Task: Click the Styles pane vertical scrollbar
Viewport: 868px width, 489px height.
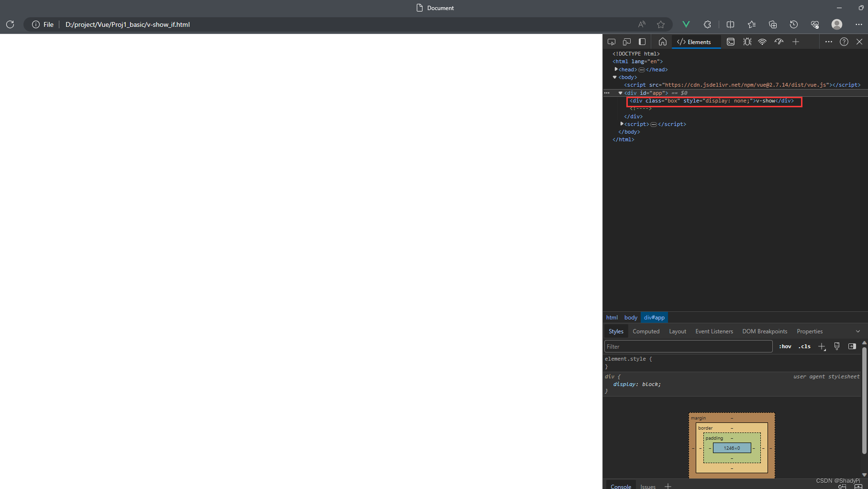Action: pyautogui.click(x=864, y=399)
